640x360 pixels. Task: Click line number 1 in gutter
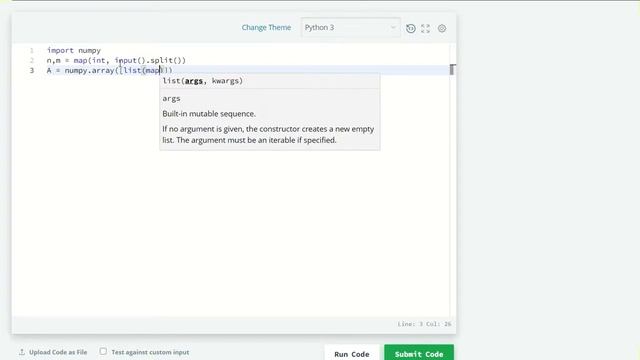[x=31, y=50]
